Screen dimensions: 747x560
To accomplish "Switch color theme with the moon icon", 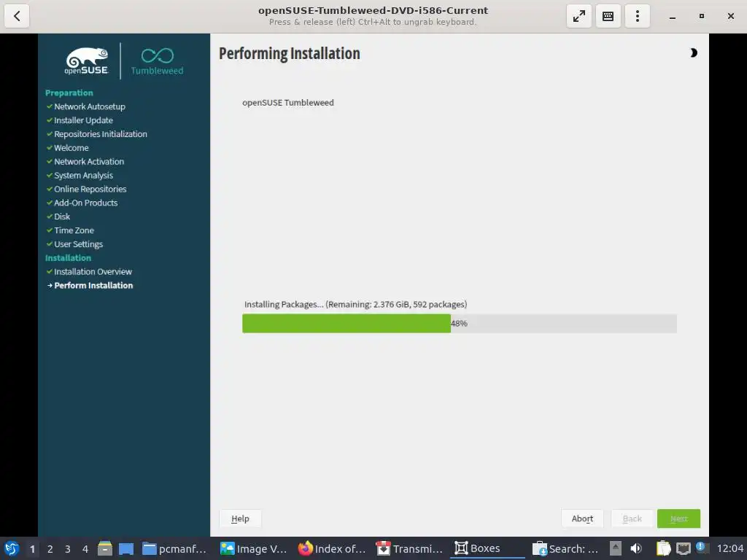I will [x=694, y=52].
